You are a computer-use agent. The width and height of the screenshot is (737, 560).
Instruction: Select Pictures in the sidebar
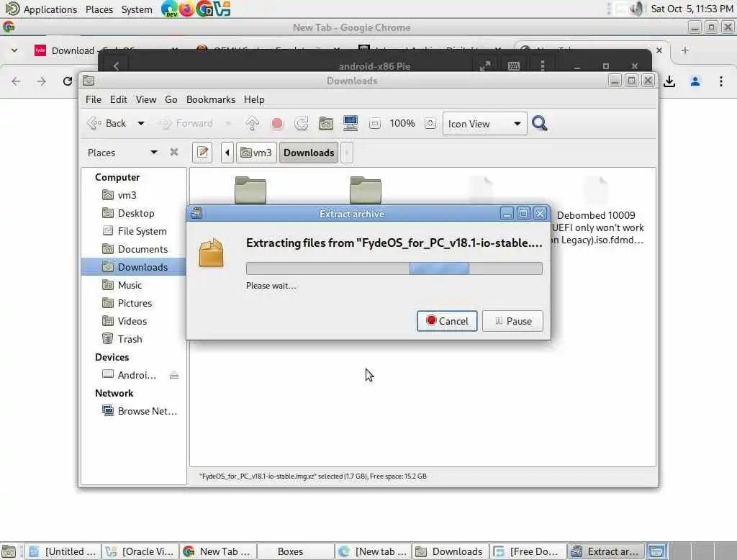tap(134, 303)
